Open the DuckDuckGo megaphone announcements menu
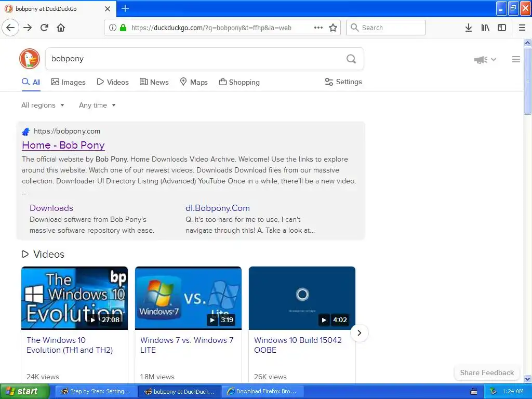The width and height of the screenshot is (532, 399). pyautogui.click(x=485, y=60)
